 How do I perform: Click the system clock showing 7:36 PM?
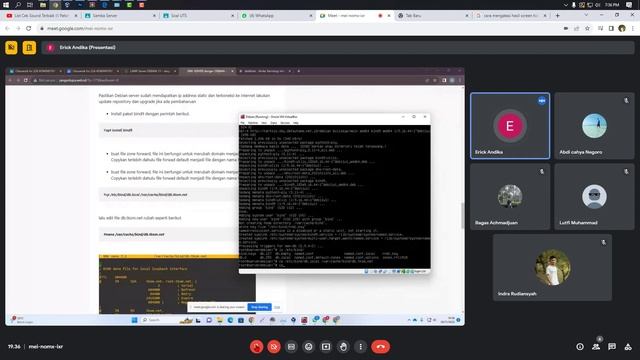612,5
